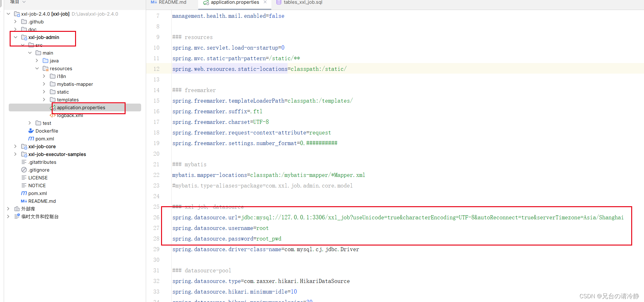The width and height of the screenshot is (644, 302).
Task: Open the tables_xxl_job.sql tab
Action: (303, 2)
